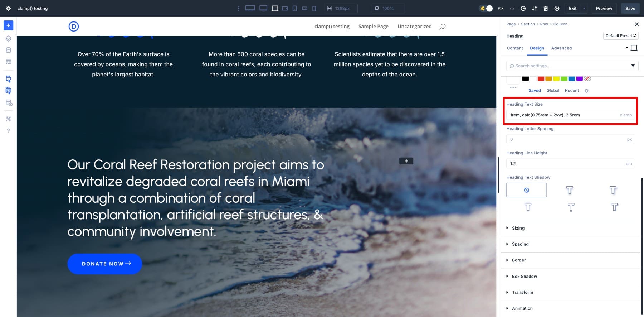Image resolution: width=644 pixels, height=317 pixels.
Task: Switch to the Content tab
Action: coord(515,48)
